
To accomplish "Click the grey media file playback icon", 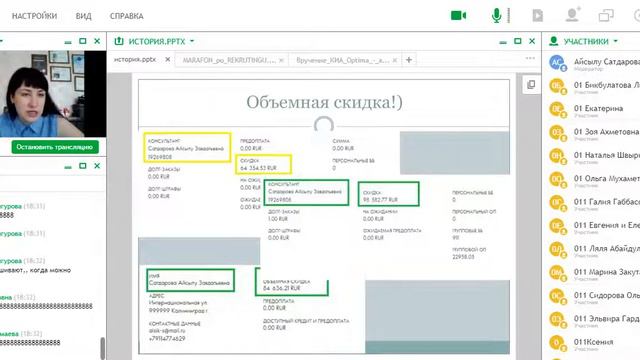I will (538, 16).
